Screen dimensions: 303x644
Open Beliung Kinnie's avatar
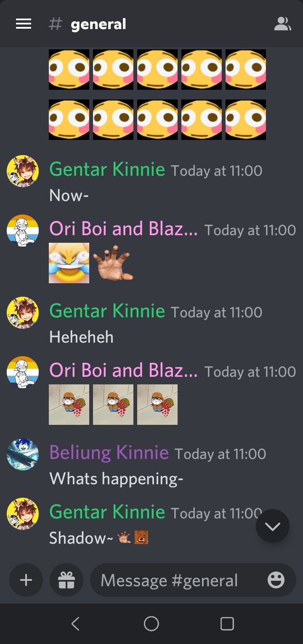(23, 454)
